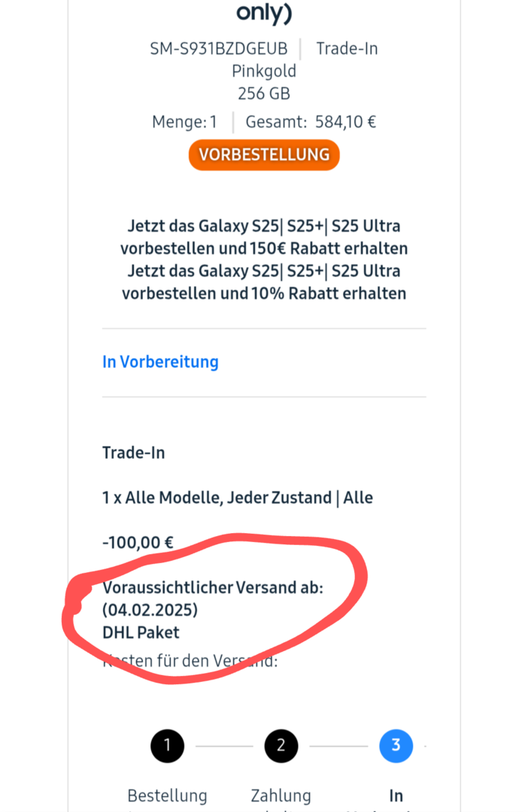528x812 pixels.
Task: Select the Pinkgold color text
Action: click(x=264, y=71)
